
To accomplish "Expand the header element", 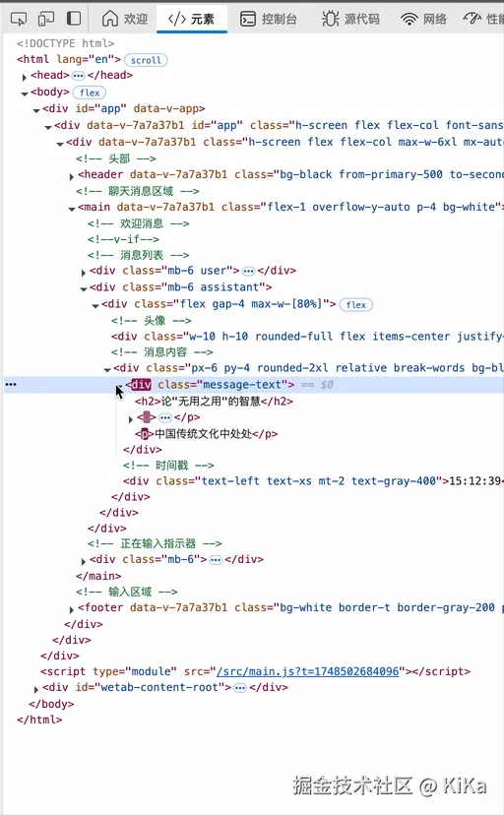I will point(71,176).
